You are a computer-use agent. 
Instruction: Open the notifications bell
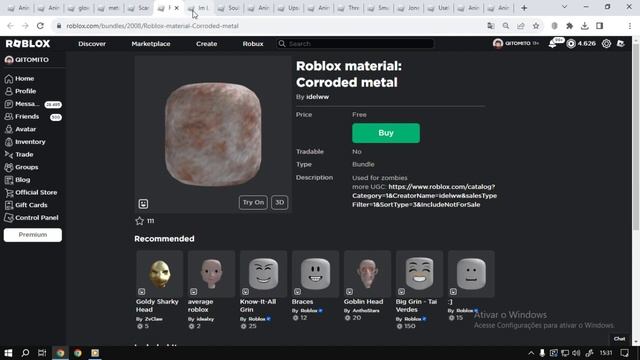point(553,44)
